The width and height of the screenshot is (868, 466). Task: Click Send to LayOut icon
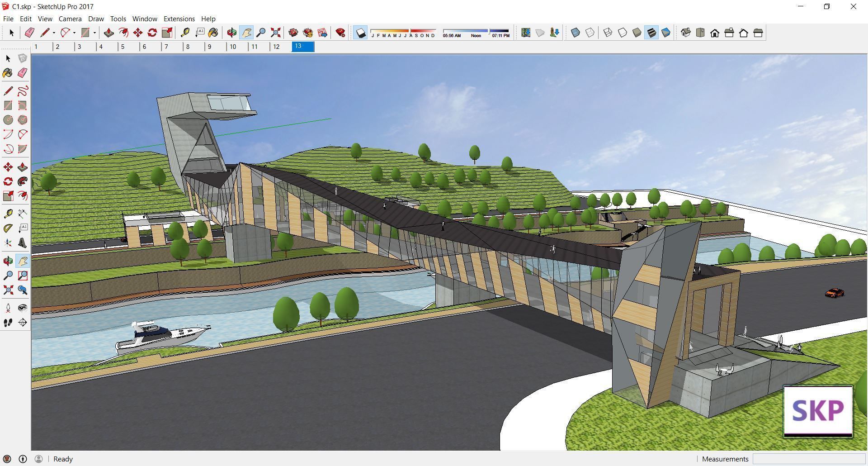(322, 33)
